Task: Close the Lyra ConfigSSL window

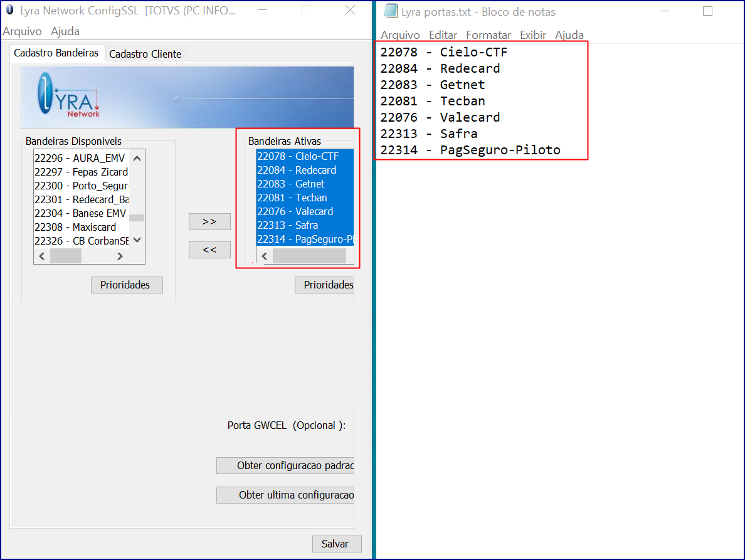Action: tap(350, 10)
